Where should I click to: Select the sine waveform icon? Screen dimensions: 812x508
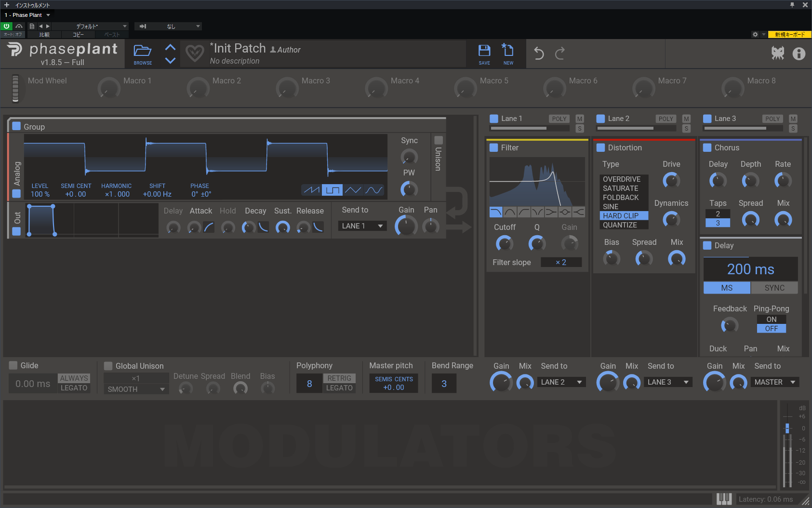point(373,190)
